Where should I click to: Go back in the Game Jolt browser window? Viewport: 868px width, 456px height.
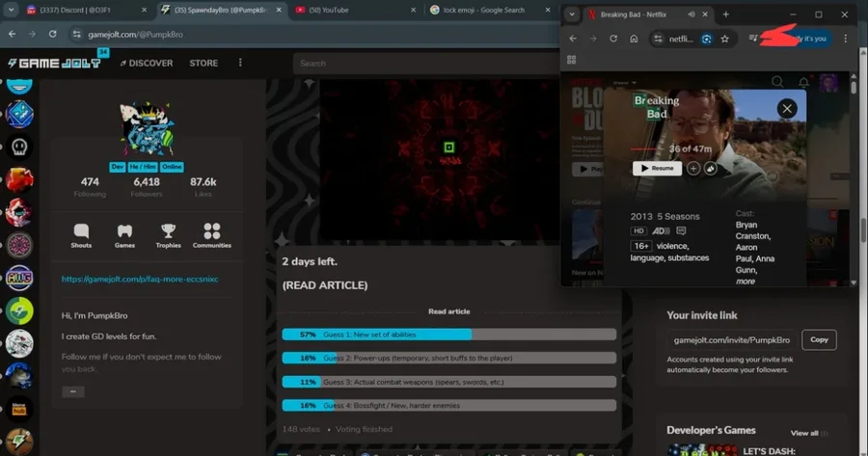[x=12, y=35]
